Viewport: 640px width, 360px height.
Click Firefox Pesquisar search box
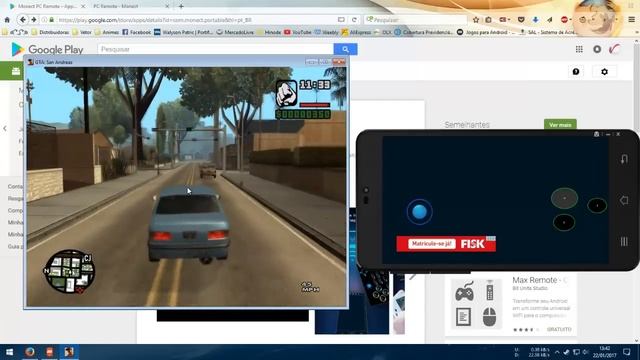[x=416, y=20]
